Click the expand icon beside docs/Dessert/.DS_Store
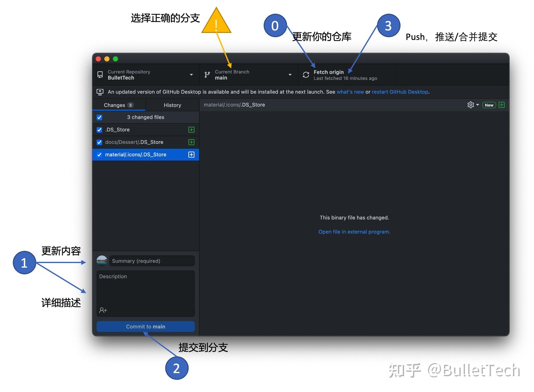 (x=191, y=142)
